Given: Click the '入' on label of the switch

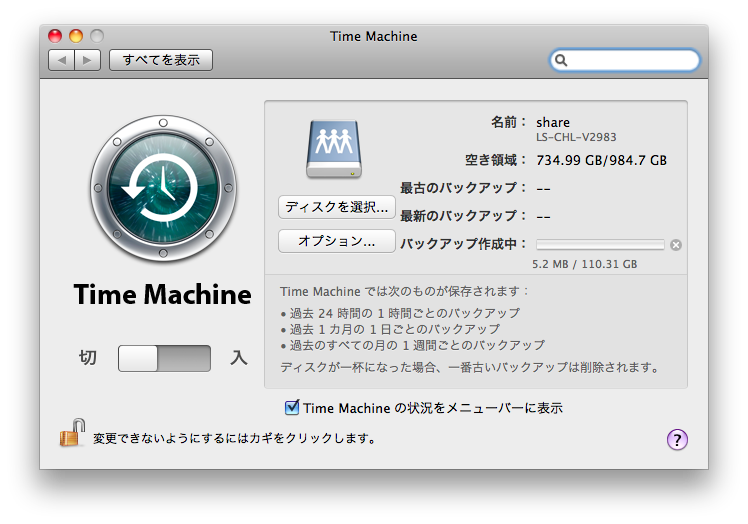Looking at the screenshot, I should 239,357.
